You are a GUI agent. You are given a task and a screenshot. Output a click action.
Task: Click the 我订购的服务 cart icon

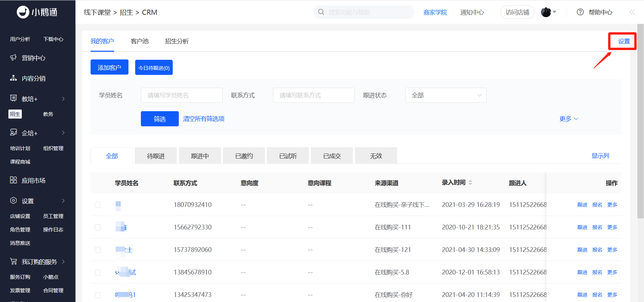13,261
